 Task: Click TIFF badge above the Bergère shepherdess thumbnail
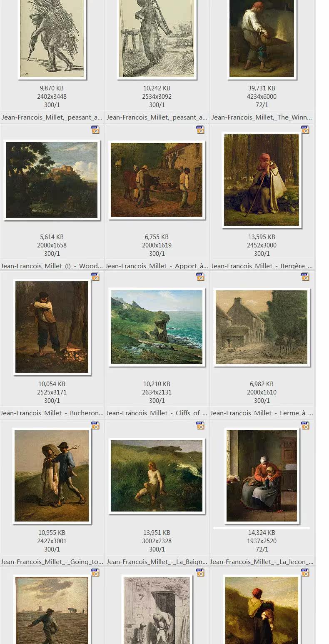click(x=305, y=130)
